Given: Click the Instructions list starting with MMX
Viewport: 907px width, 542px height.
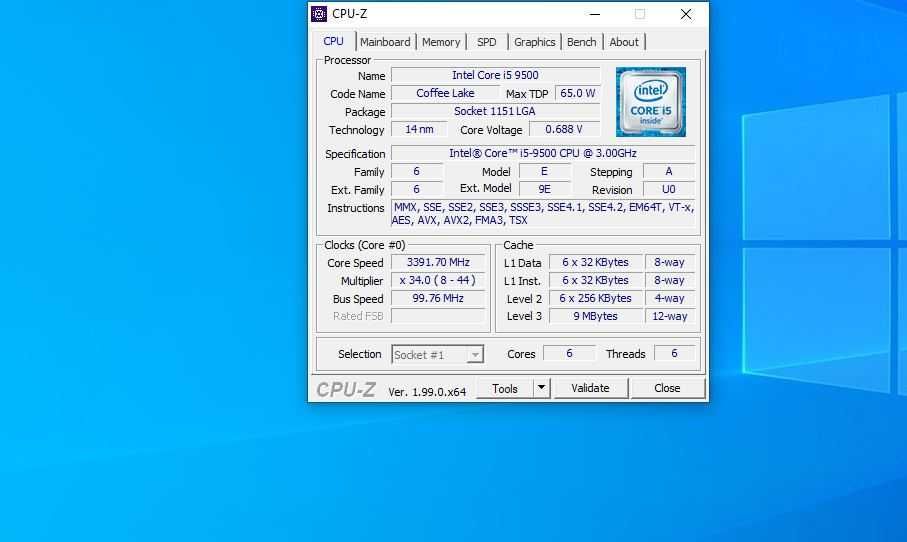Looking at the screenshot, I should click(x=543, y=213).
